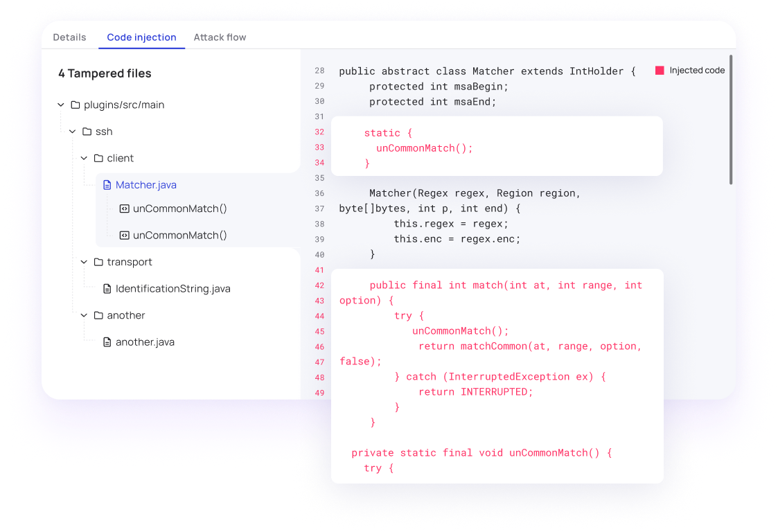Open the Attack flow tab
Image resolution: width=778 pixels, height=532 pixels.
tap(220, 37)
